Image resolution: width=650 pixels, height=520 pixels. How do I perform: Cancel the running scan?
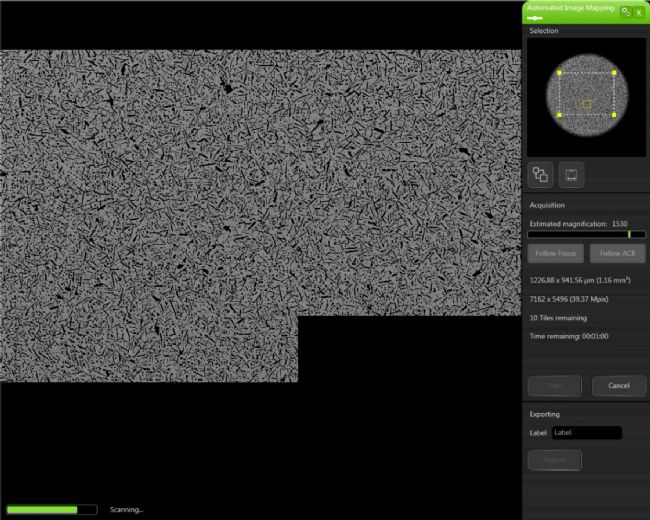(x=618, y=385)
